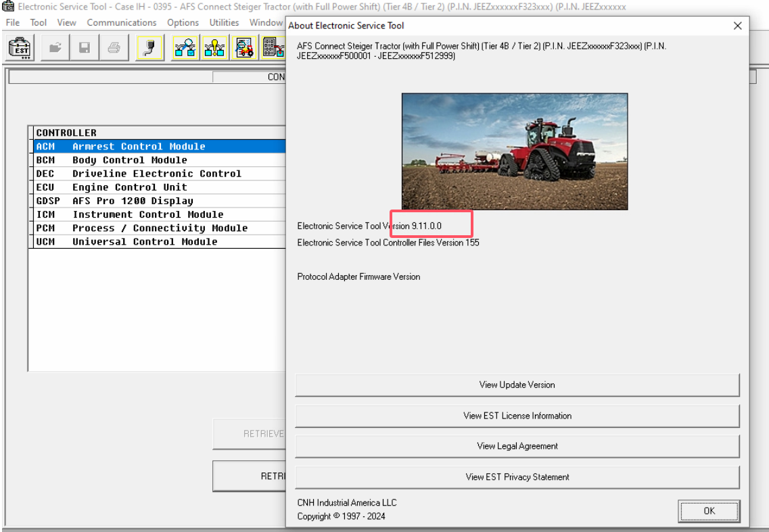
Task: Open the Utilities menu
Action: pyautogui.click(x=224, y=22)
